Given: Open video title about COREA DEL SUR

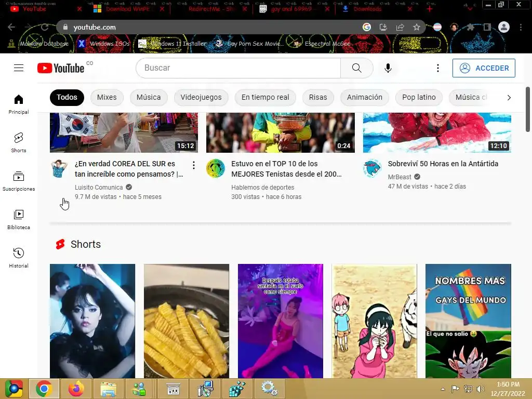Looking at the screenshot, I should point(129,169).
